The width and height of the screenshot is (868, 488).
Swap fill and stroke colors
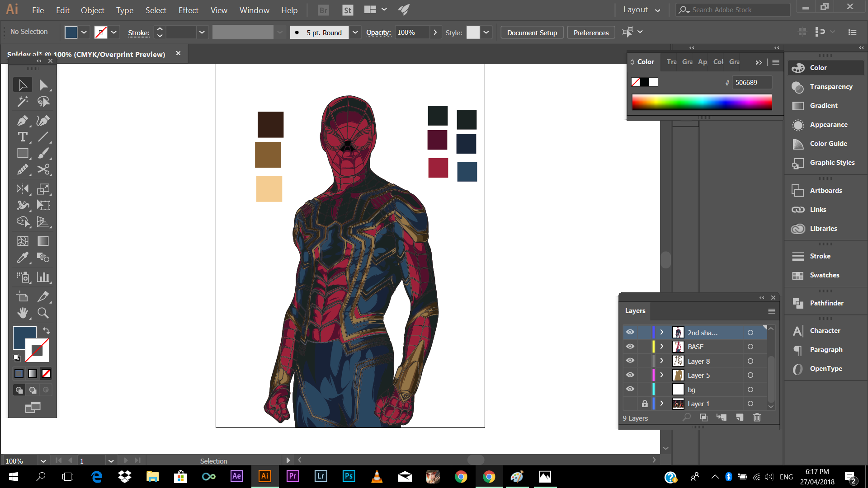point(46,330)
